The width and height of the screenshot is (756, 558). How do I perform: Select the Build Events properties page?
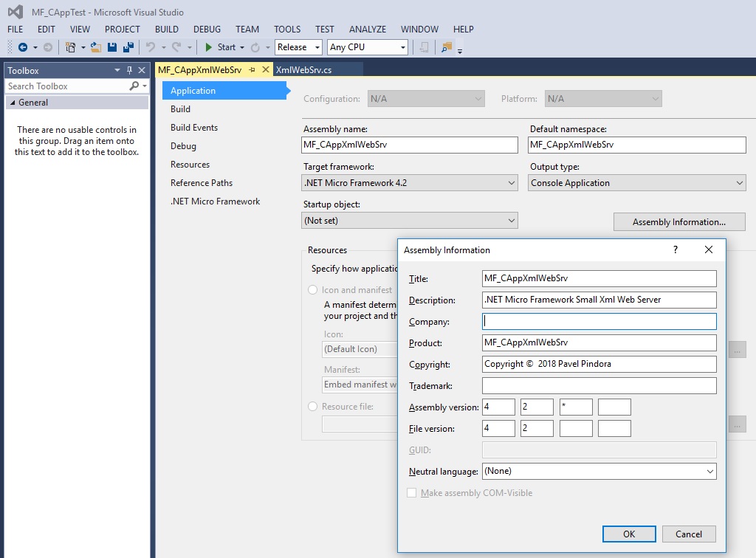pyautogui.click(x=194, y=128)
